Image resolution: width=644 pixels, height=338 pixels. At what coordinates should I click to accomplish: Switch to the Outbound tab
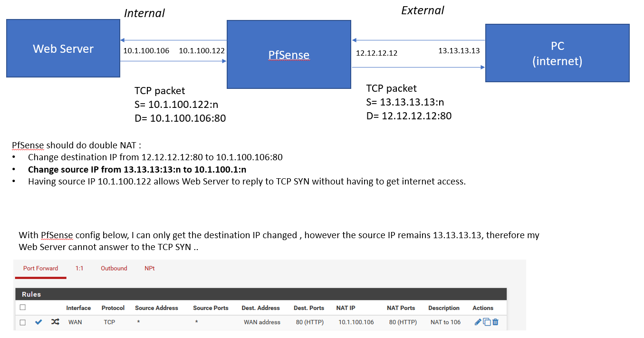[x=114, y=269]
